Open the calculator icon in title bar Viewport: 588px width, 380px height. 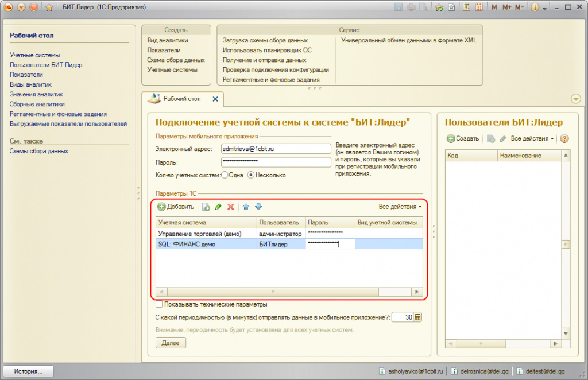pos(466,7)
